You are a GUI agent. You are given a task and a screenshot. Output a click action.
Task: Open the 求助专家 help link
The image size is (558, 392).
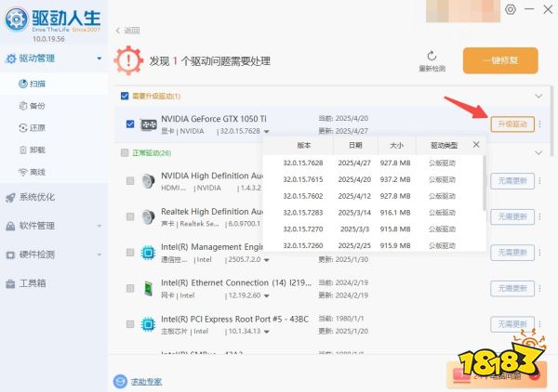click(146, 382)
